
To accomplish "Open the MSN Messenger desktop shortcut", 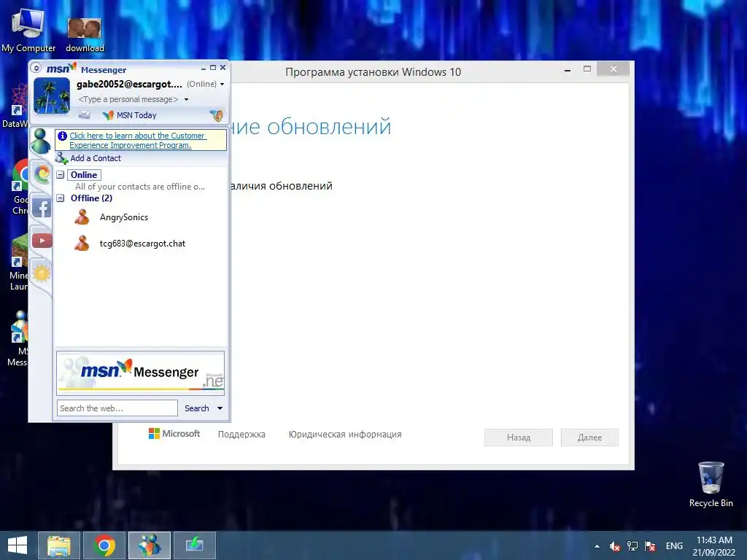I will [x=18, y=338].
